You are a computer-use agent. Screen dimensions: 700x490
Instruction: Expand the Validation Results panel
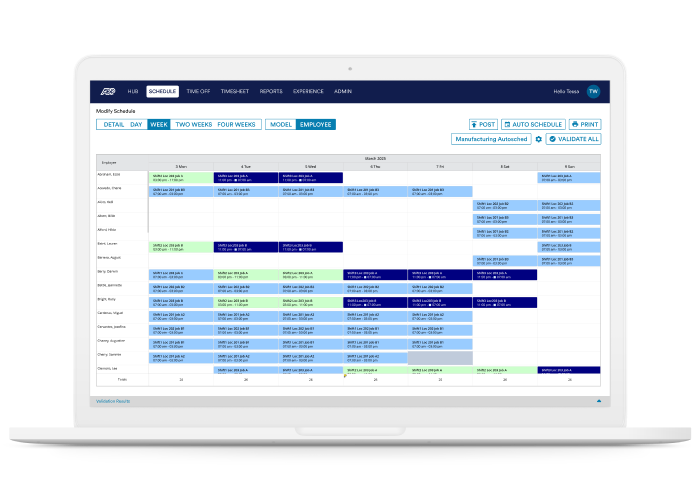(113, 400)
